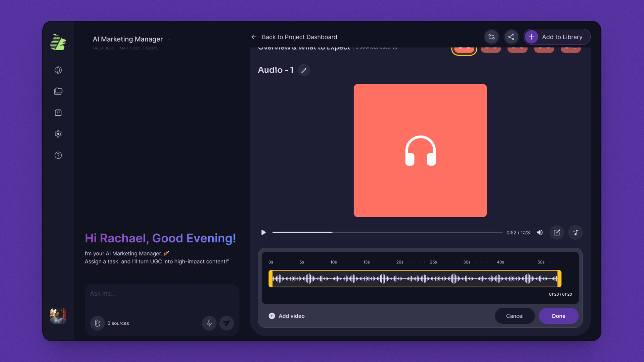Open the edit icon next to volume
Screen dimensions: 644x362
point(557,232)
